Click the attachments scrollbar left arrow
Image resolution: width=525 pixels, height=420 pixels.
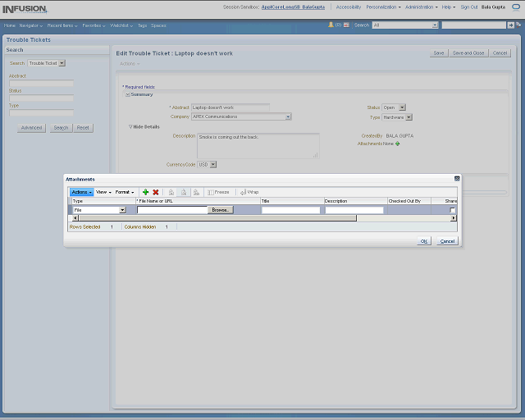click(75, 218)
